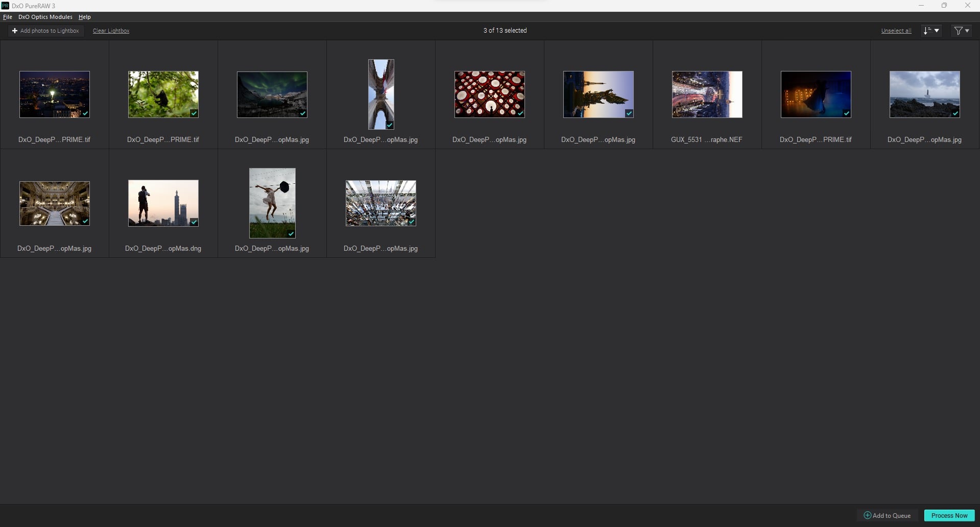Click the sort order icon
This screenshot has width=980, height=527.
(x=927, y=30)
